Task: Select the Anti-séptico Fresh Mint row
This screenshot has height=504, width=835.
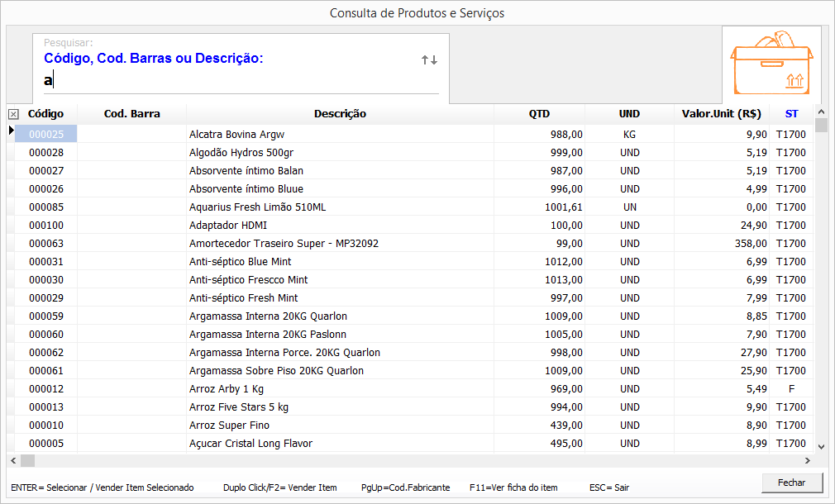Action: 413,298
